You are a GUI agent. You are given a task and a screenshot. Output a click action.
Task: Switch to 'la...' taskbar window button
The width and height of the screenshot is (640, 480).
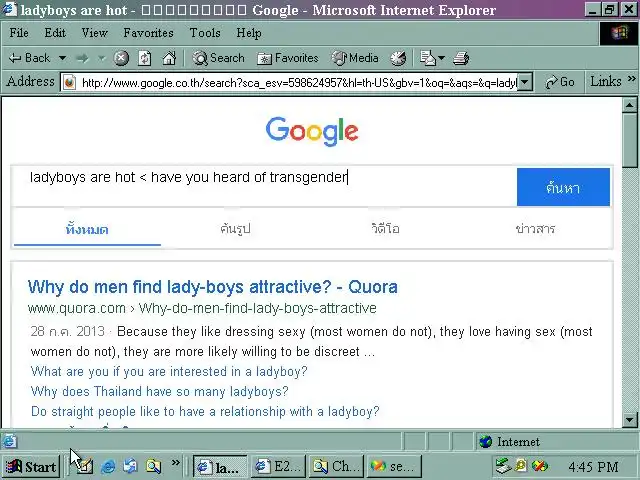point(220,467)
